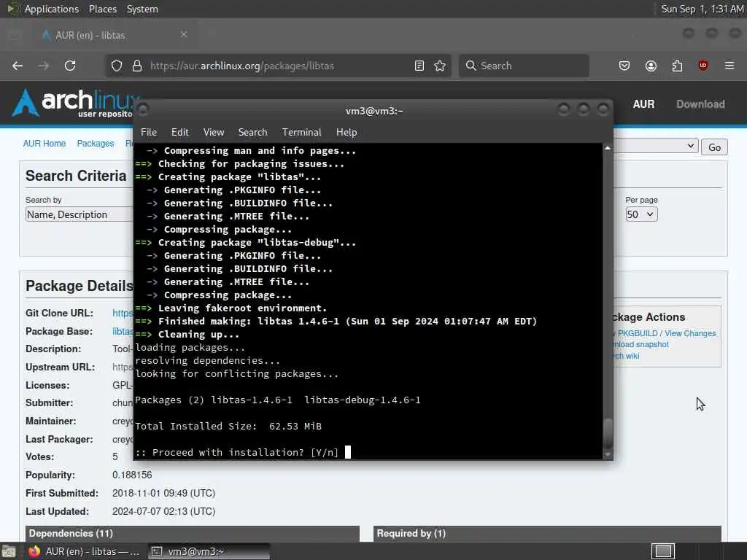
Task: Open the uBlock Origin extension icon
Action: [703, 66]
